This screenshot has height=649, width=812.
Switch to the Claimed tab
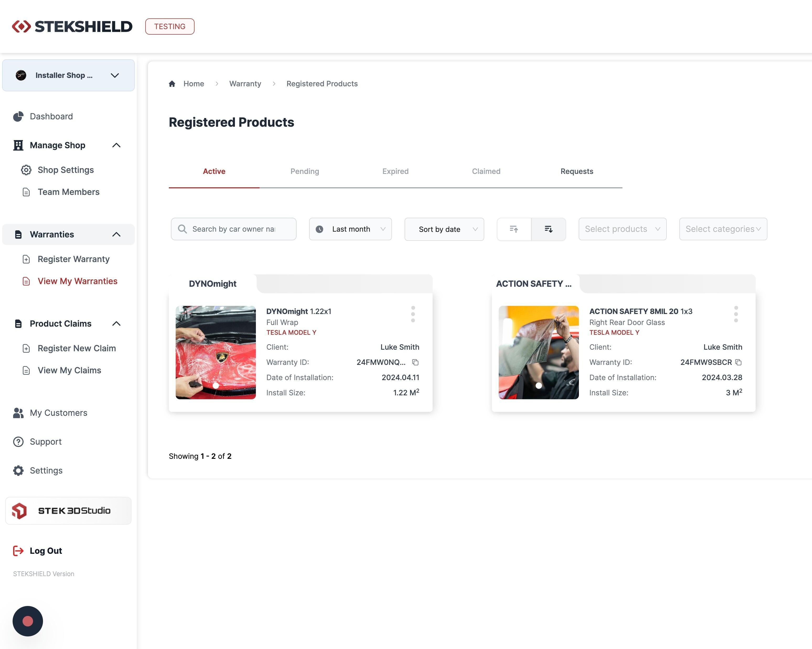pyautogui.click(x=486, y=172)
